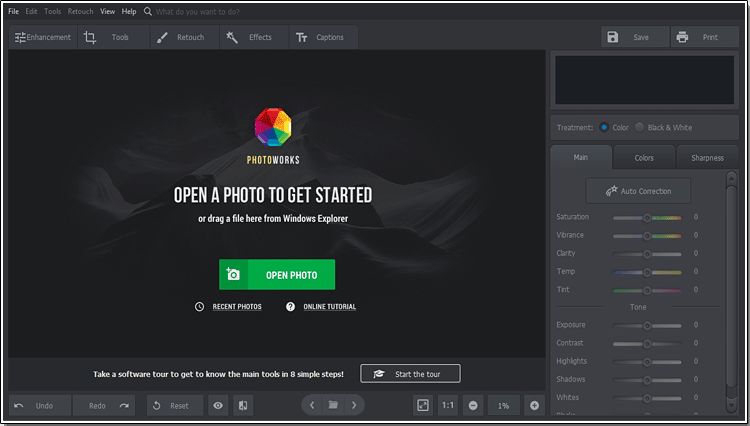Click Start the tour button
750x426 pixels.
[410, 374]
